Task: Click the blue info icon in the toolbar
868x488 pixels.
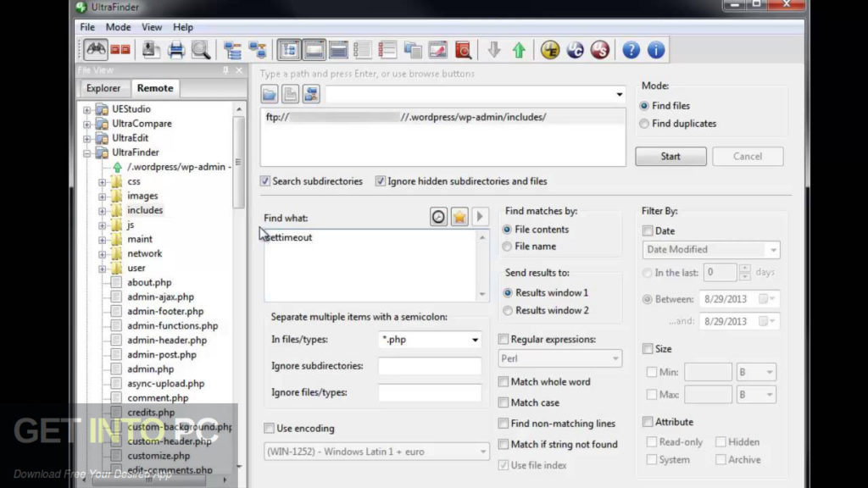Action: click(656, 50)
